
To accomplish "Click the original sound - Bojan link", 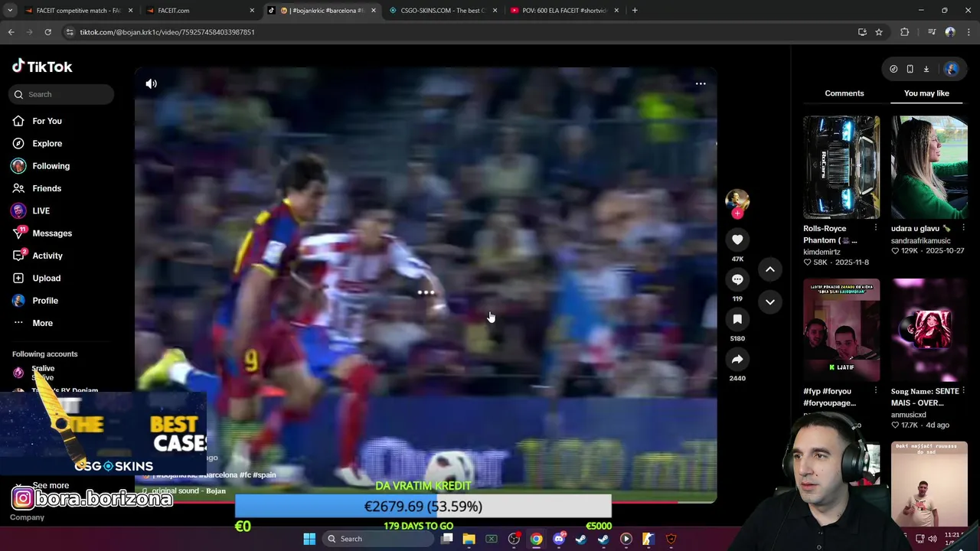I will click(x=188, y=491).
